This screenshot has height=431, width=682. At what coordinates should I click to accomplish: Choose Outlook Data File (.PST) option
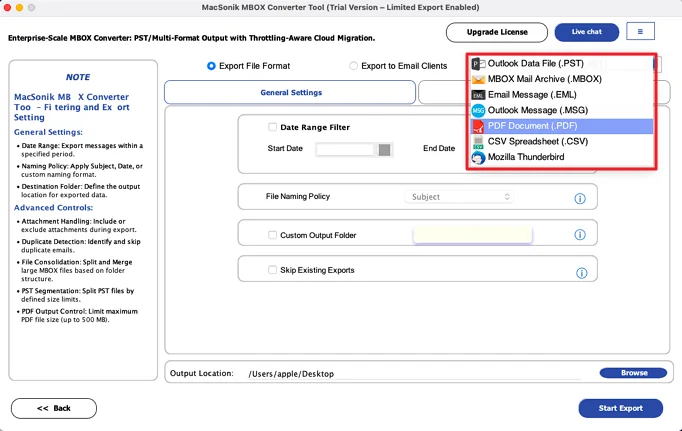(562, 63)
